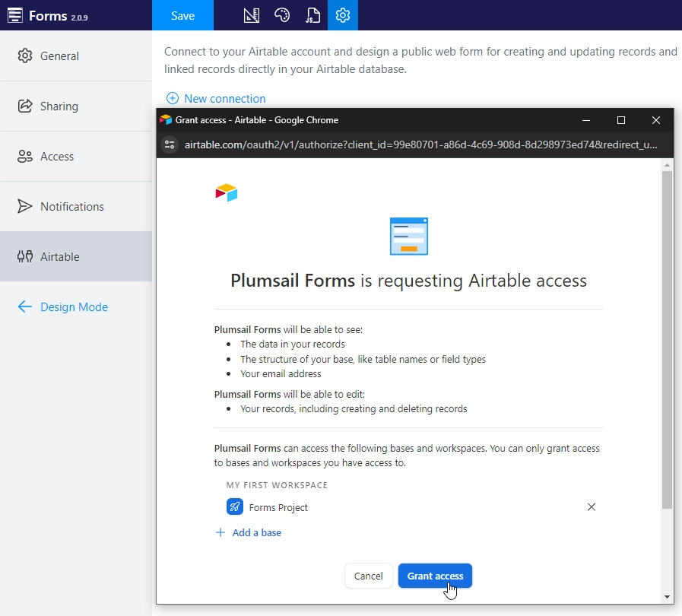Click the scrollbar down arrow in popup
The width and height of the screenshot is (682, 616).
click(667, 597)
